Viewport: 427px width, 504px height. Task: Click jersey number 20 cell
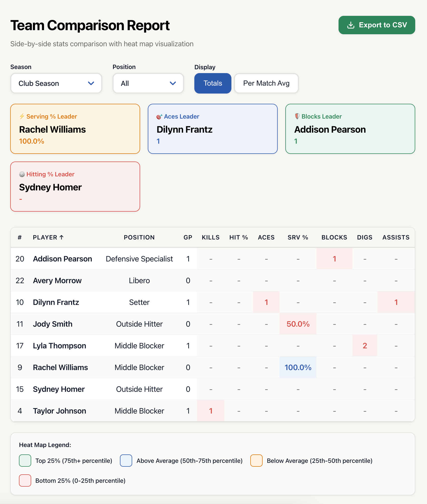tap(20, 259)
